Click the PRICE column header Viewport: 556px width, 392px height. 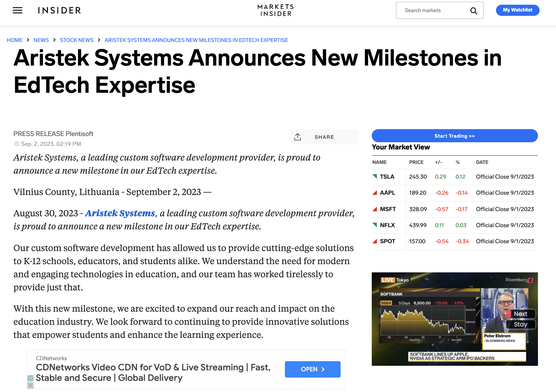point(416,162)
